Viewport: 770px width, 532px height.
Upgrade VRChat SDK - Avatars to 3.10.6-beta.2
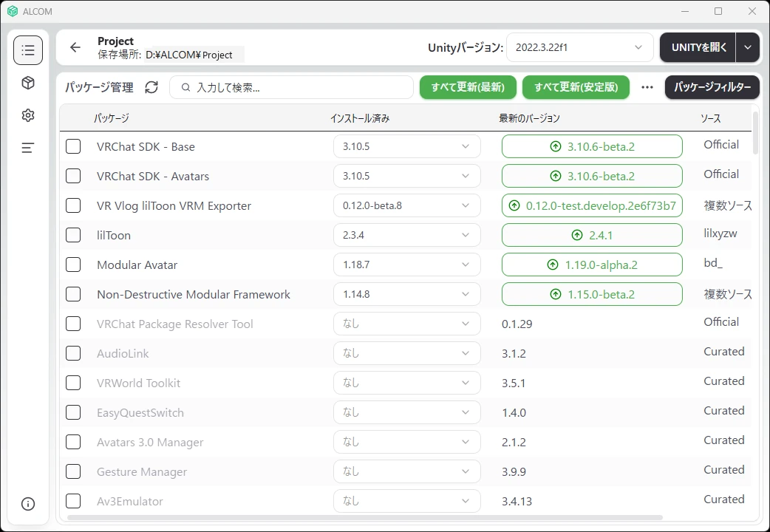(x=592, y=176)
